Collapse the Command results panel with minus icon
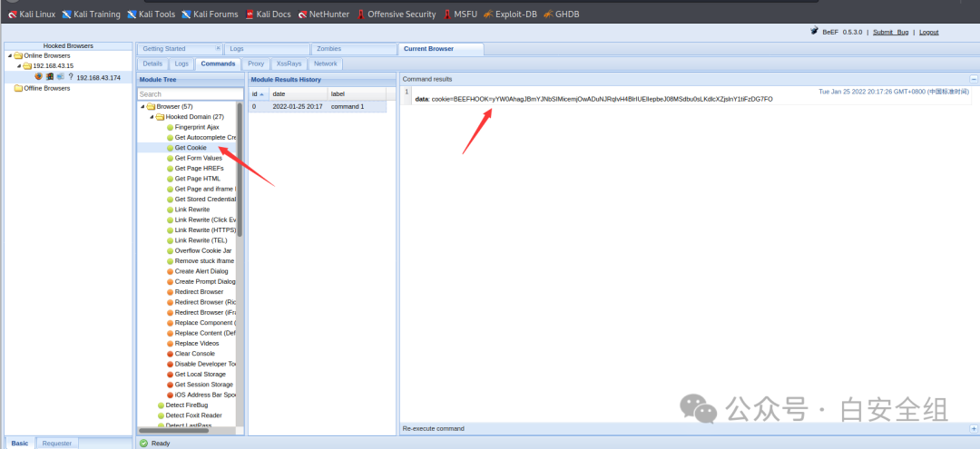The height and width of the screenshot is (449, 980). [973, 79]
